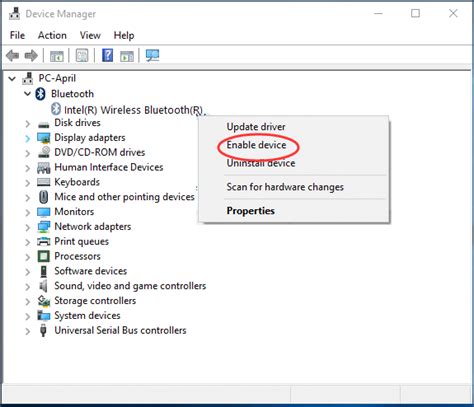The height and width of the screenshot is (407, 474).
Task: Click the Forward arrow toolbar icon
Action: [x=31, y=55]
